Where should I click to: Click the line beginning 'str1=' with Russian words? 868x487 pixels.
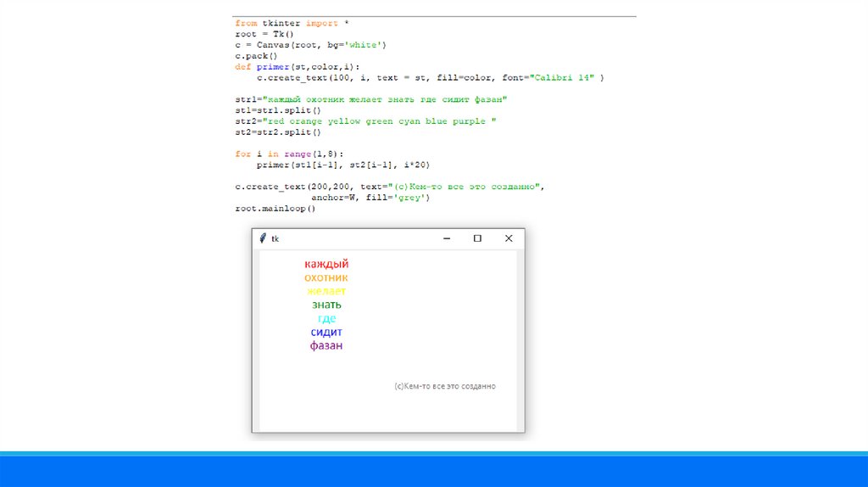pos(371,100)
